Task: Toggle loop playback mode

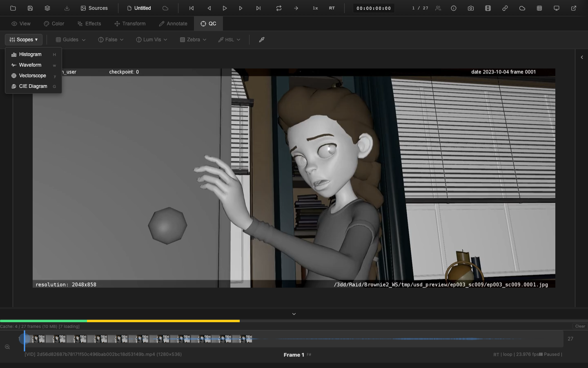Action: pos(278,8)
